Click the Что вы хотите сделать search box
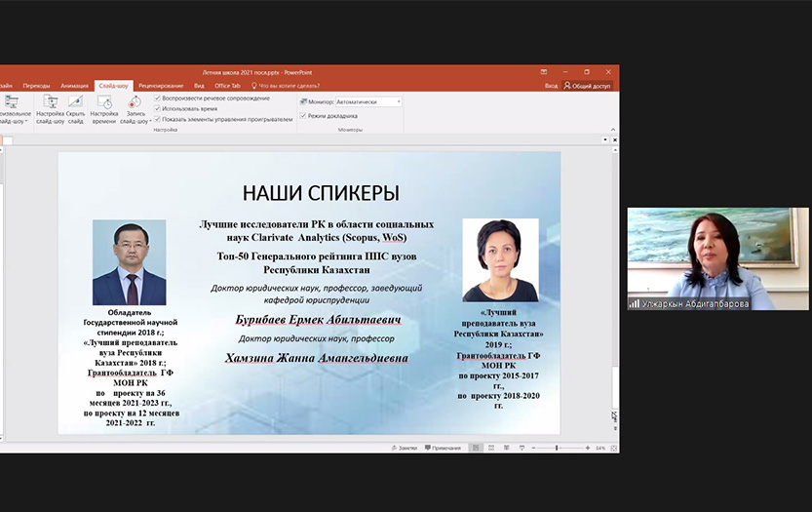Image resolution: width=812 pixels, height=512 pixels. coord(286,86)
